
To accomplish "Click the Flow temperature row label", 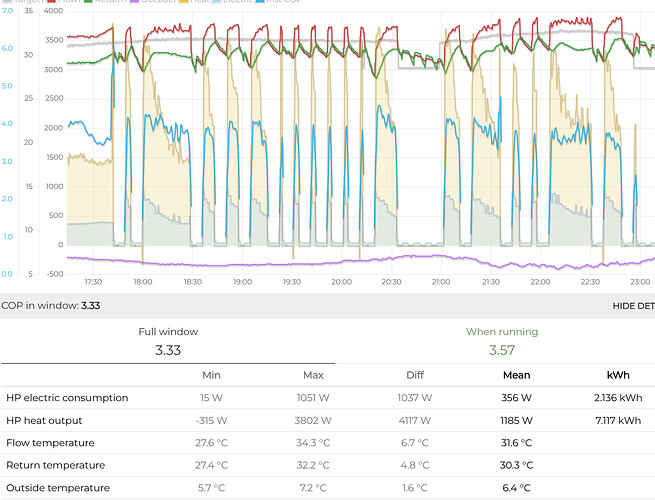I will pyautogui.click(x=50, y=442).
